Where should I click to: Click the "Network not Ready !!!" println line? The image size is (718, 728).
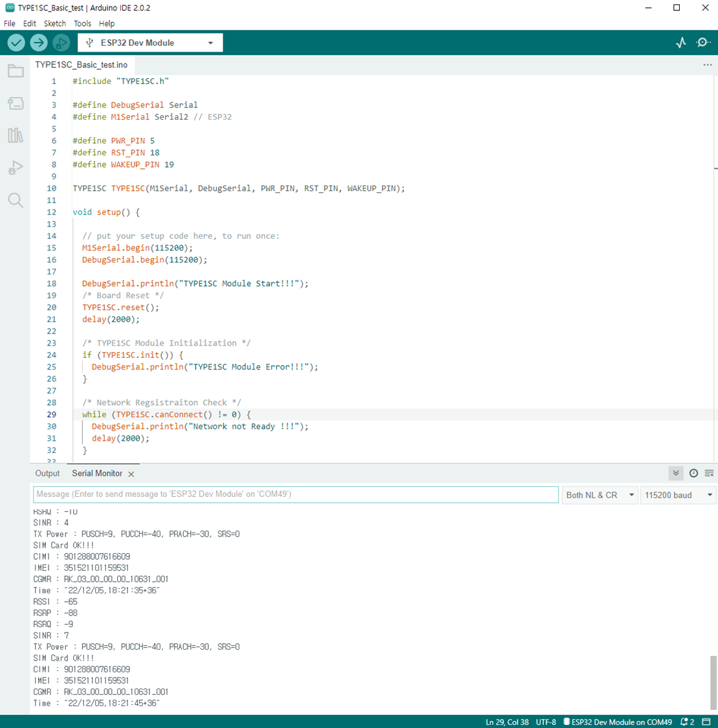pyautogui.click(x=200, y=426)
